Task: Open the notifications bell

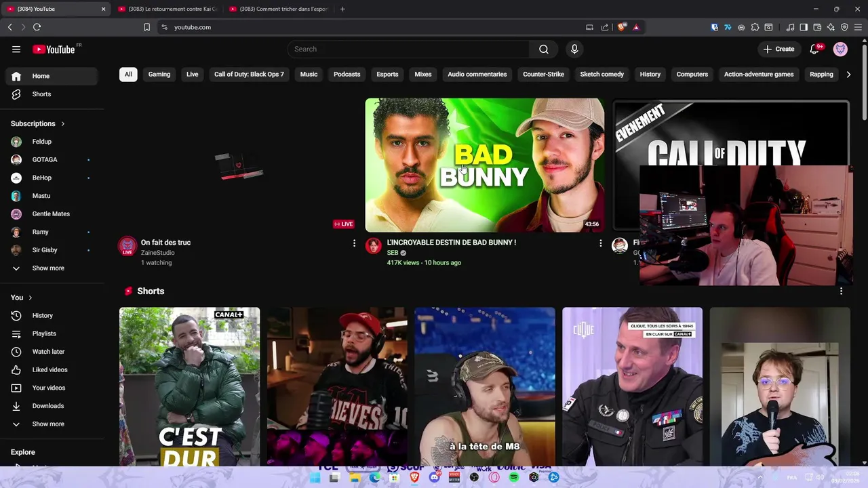Action: (815, 49)
